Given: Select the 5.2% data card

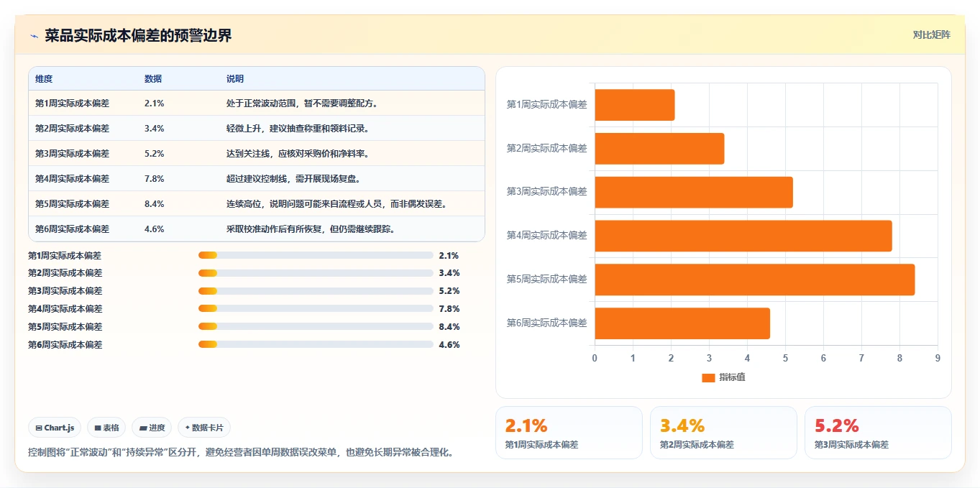Looking at the screenshot, I should 878,433.
